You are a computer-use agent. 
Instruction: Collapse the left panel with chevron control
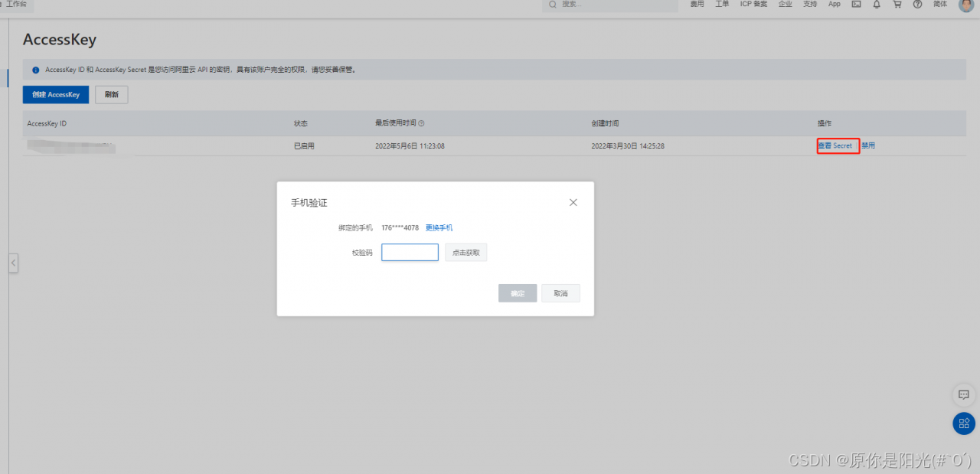[x=13, y=263]
